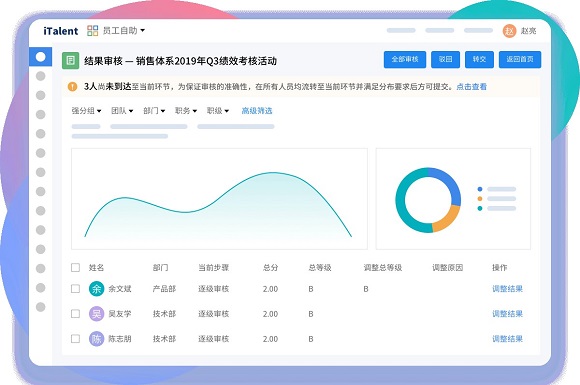Open the 职务 filter dropdown
580x385 pixels.
tap(186, 111)
